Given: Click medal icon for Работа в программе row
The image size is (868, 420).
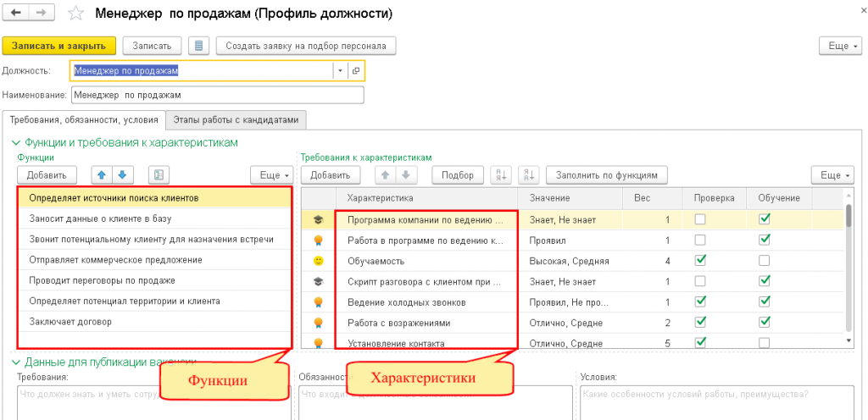Looking at the screenshot, I should pos(319,240).
